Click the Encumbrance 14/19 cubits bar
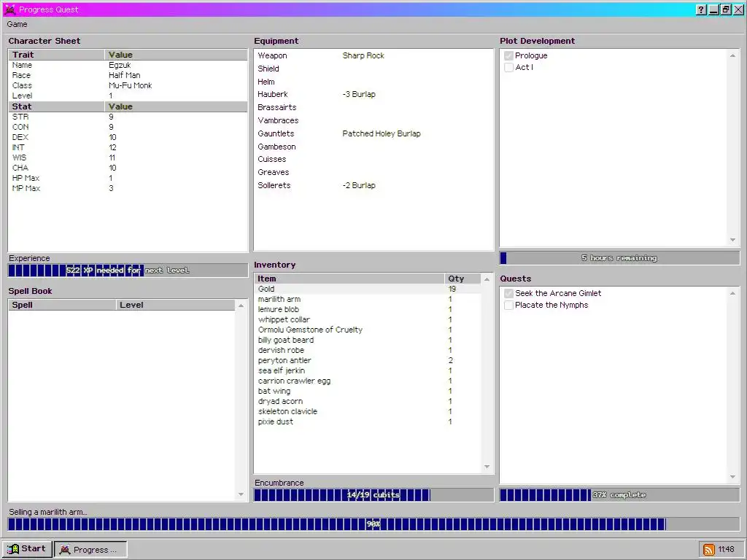This screenshot has width=747, height=560. pyautogui.click(x=373, y=495)
